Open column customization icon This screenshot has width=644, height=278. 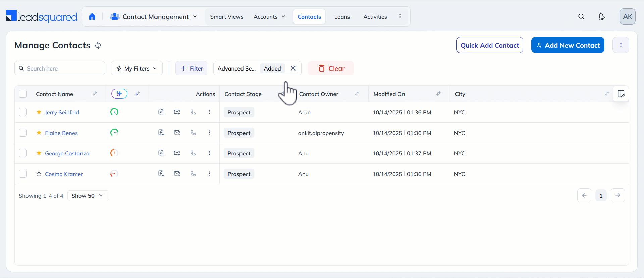pos(621,94)
